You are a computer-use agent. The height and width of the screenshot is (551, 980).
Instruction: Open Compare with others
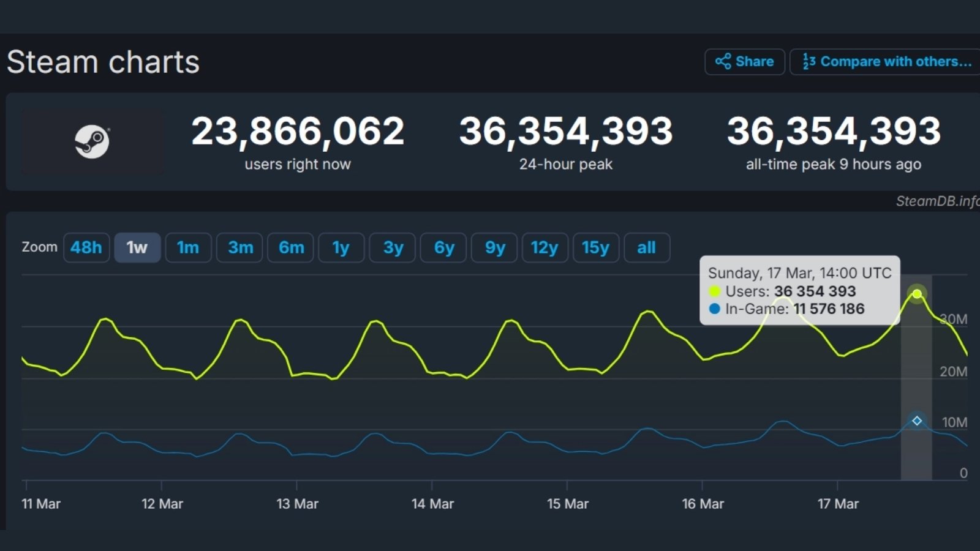(x=885, y=62)
